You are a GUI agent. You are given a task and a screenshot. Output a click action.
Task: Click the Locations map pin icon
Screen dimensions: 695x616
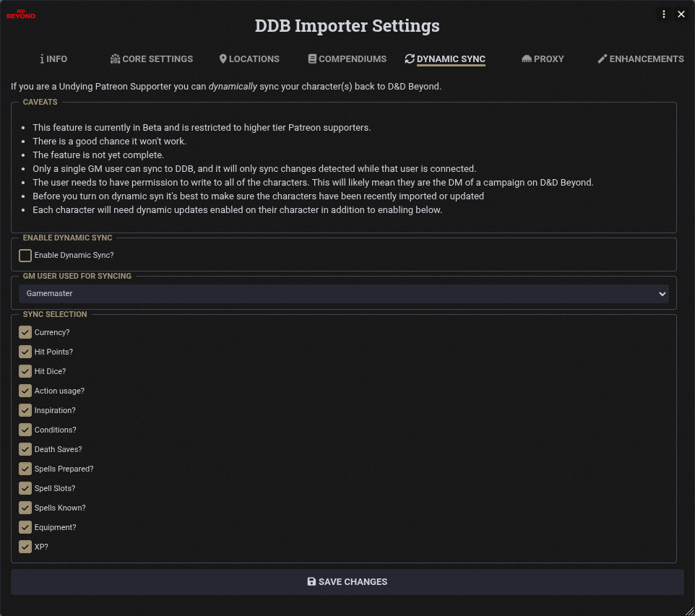tap(223, 59)
